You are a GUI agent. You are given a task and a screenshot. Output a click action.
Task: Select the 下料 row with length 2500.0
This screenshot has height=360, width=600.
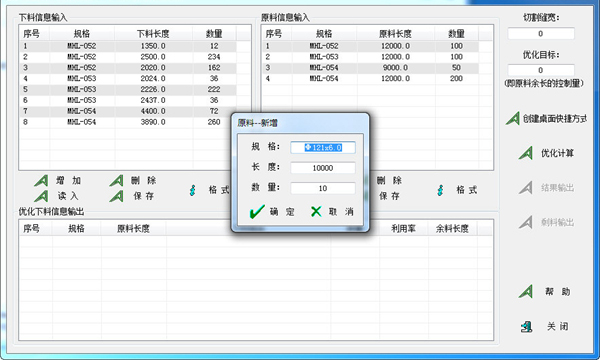click(128, 57)
